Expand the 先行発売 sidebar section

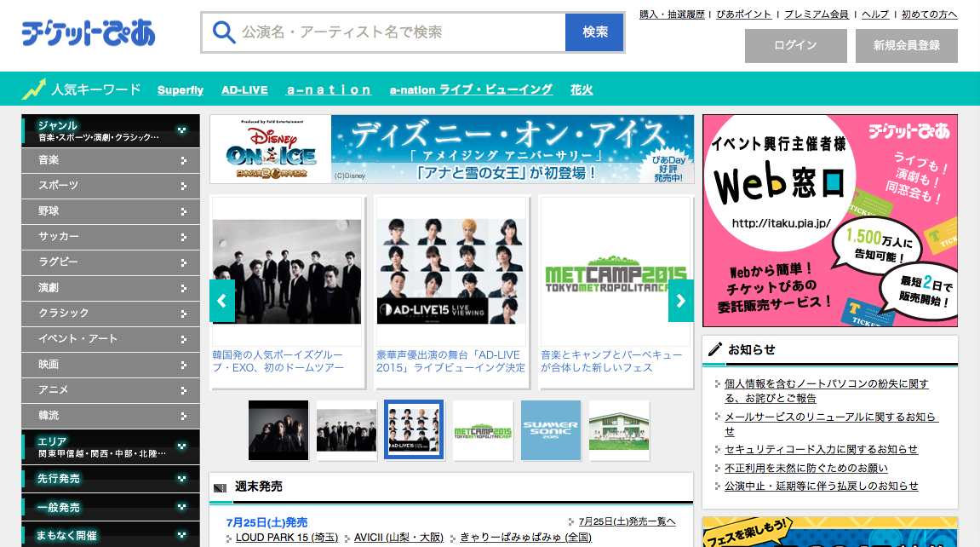pos(111,479)
